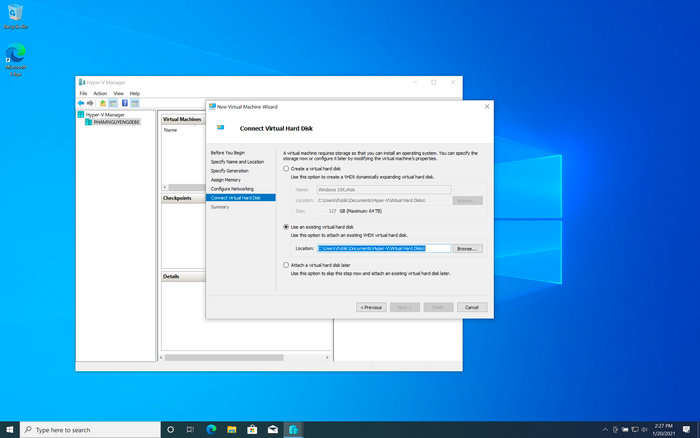700x438 pixels.
Task: Click the Previous button in wizard
Action: tap(371, 307)
